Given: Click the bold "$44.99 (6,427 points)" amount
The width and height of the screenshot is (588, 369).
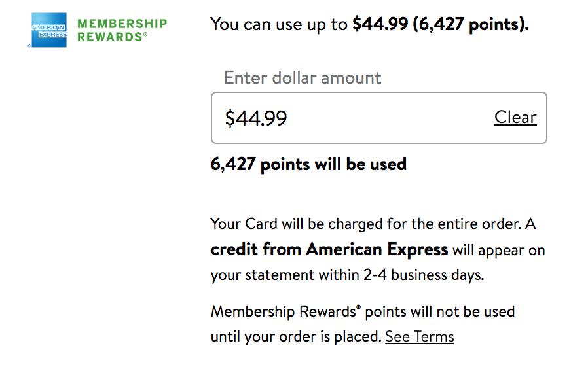Looking at the screenshot, I should click(x=440, y=25).
